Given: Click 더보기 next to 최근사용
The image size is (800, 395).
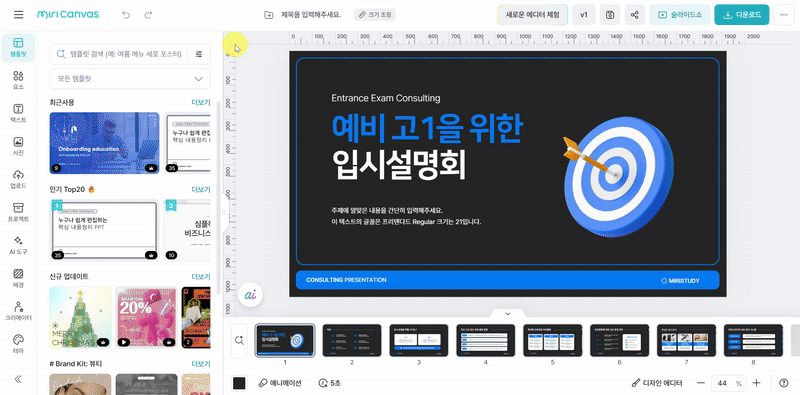Looking at the screenshot, I should point(201,102).
